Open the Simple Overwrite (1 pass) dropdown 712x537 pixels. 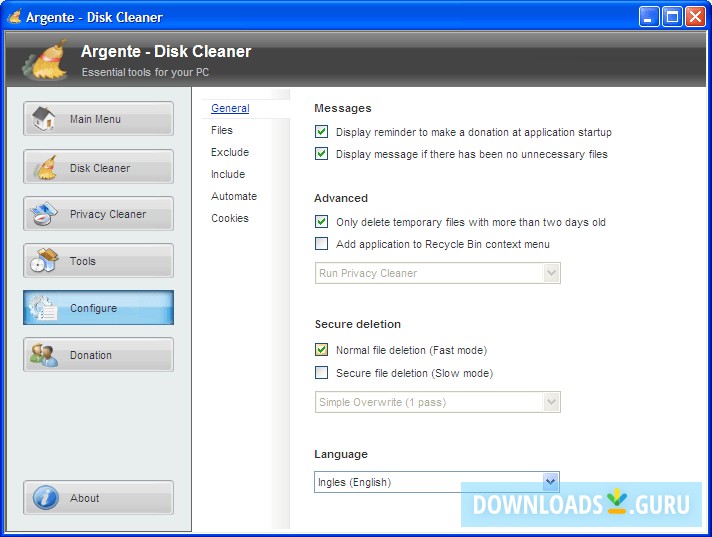pos(438,402)
